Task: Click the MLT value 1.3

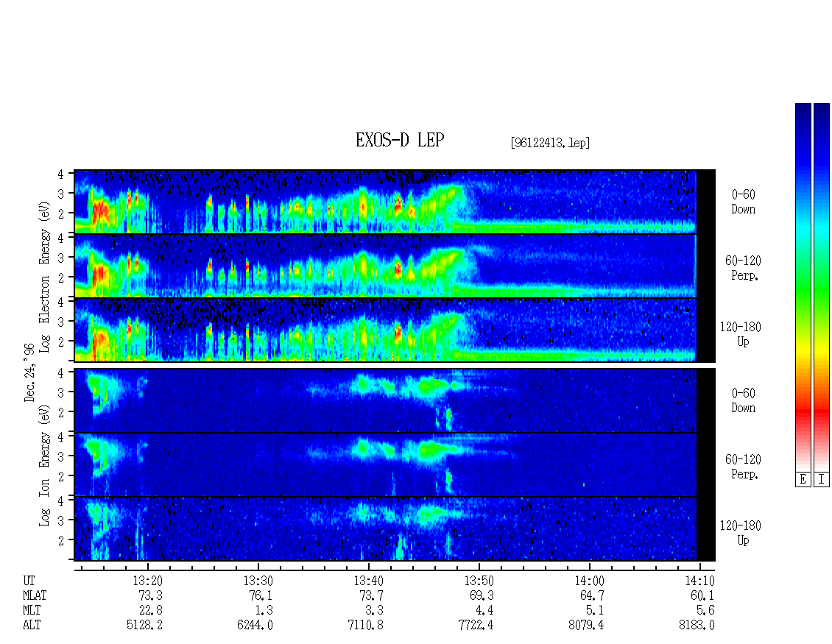Action: click(264, 611)
